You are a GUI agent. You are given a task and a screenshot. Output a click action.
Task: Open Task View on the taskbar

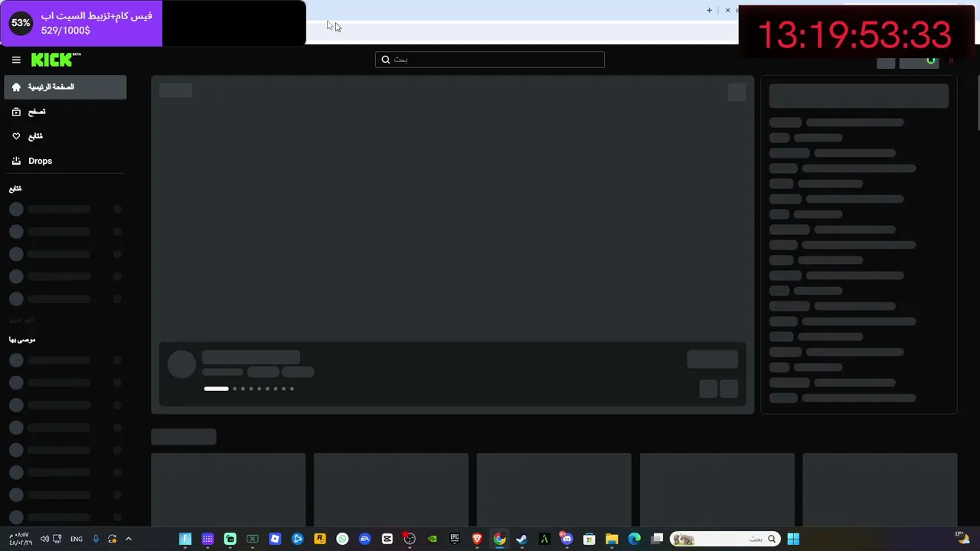tap(657, 539)
